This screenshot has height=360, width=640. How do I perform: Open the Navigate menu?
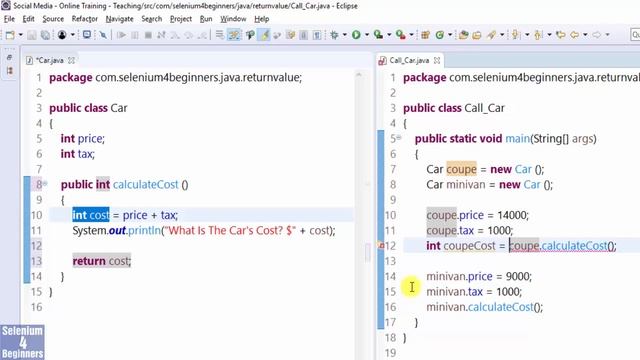(120, 19)
